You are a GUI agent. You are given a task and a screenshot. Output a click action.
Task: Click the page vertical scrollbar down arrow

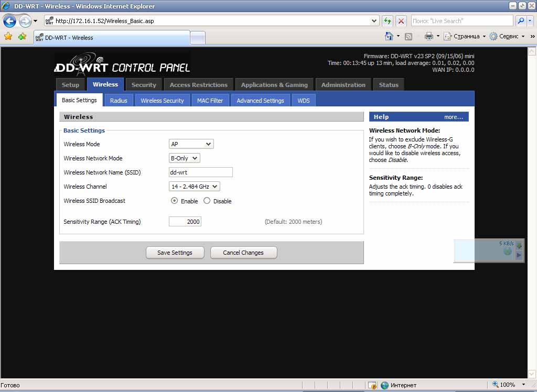tap(532, 374)
